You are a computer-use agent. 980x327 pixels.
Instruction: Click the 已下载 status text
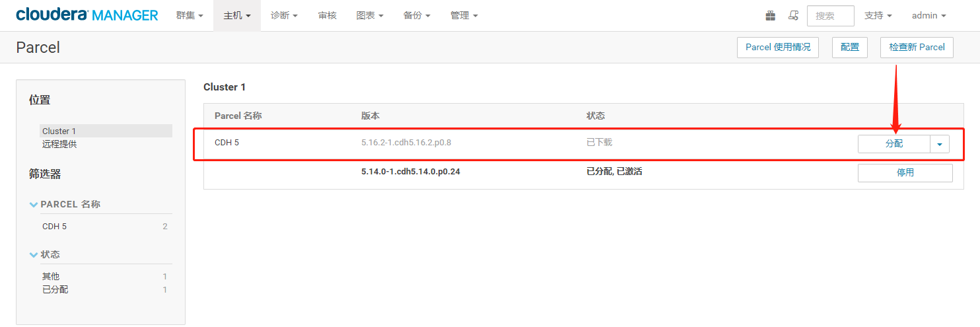(x=599, y=142)
